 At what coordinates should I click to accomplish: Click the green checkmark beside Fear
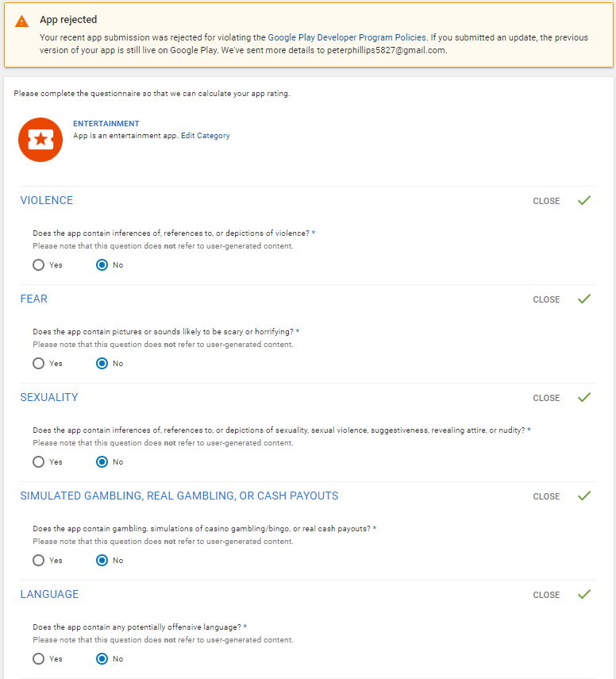(585, 299)
